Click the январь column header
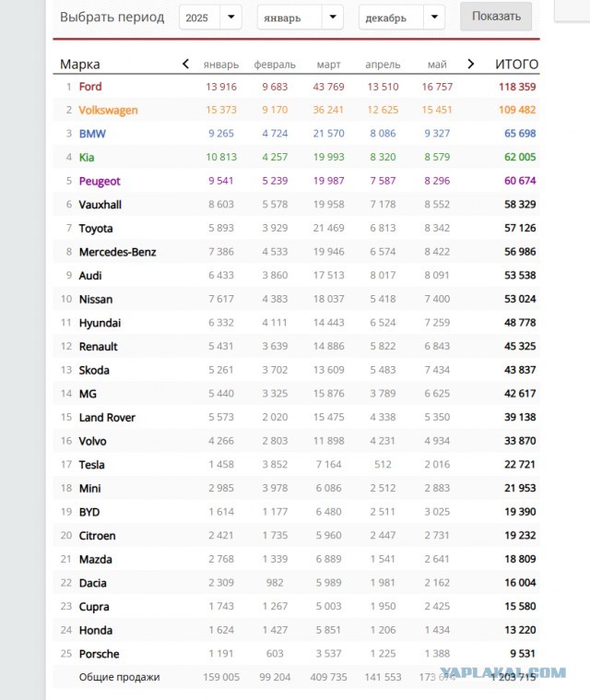 point(221,65)
